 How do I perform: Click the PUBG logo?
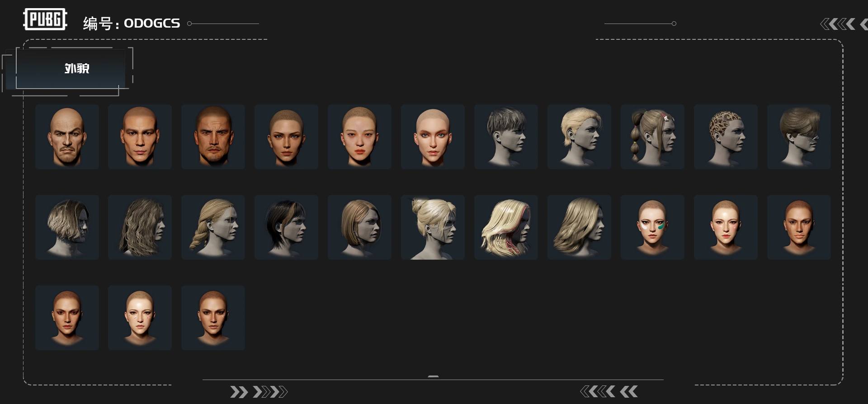(x=45, y=19)
